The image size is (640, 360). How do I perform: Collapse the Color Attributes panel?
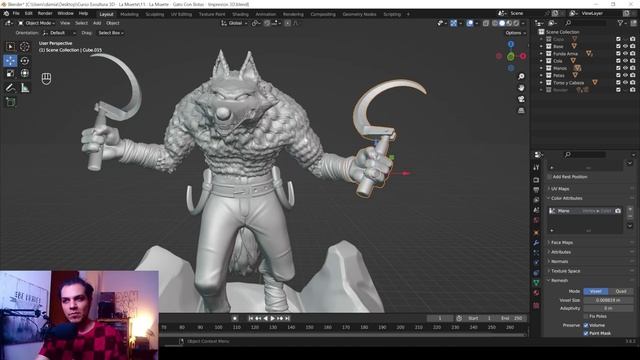click(567, 198)
